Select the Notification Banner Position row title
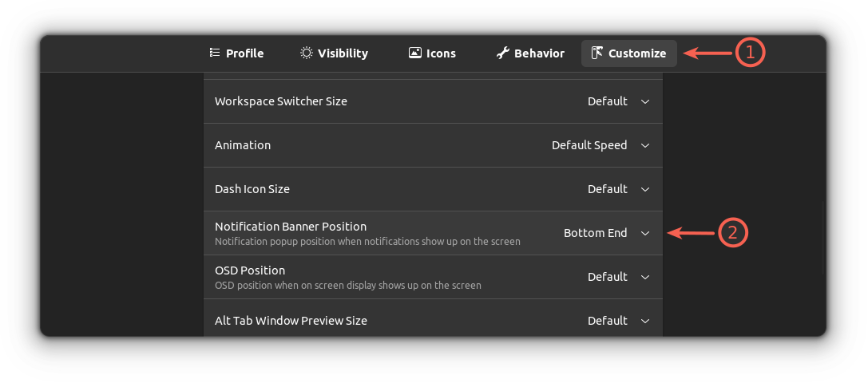Viewport: 868px width, 383px height. click(291, 227)
